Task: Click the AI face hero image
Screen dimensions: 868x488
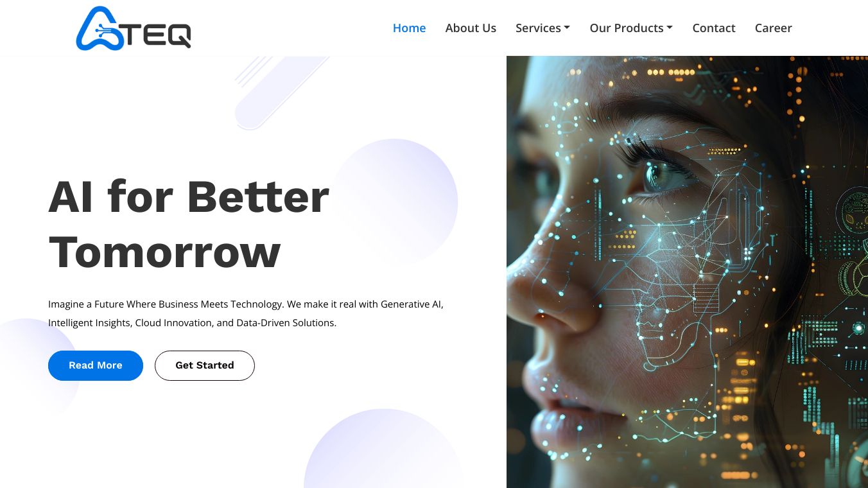Action: (x=687, y=272)
